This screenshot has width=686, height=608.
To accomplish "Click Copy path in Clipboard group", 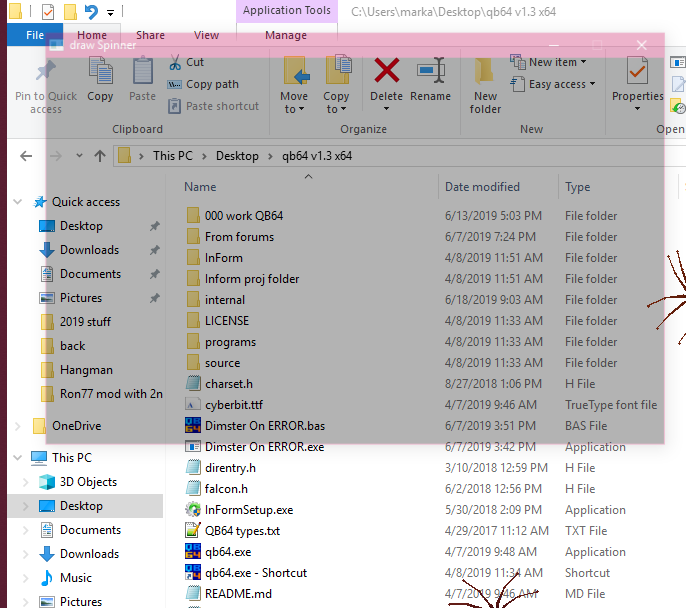I will [211, 84].
